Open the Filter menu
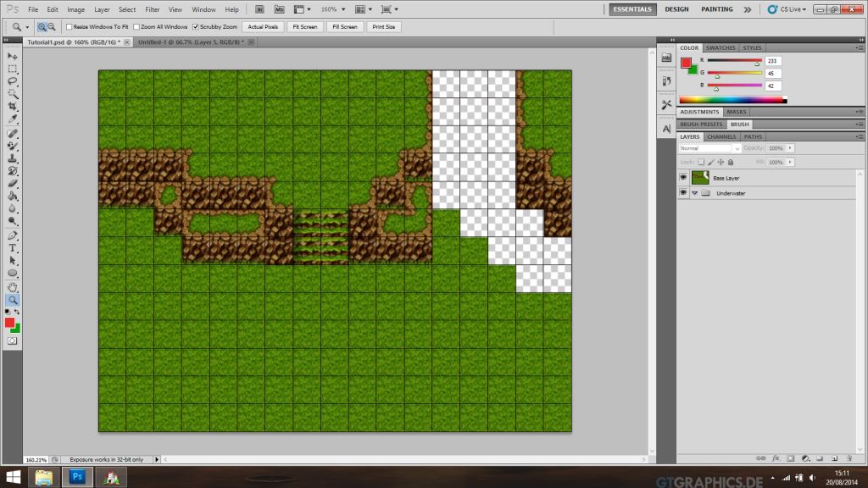The width and height of the screenshot is (868, 488). tap(153, 9)
